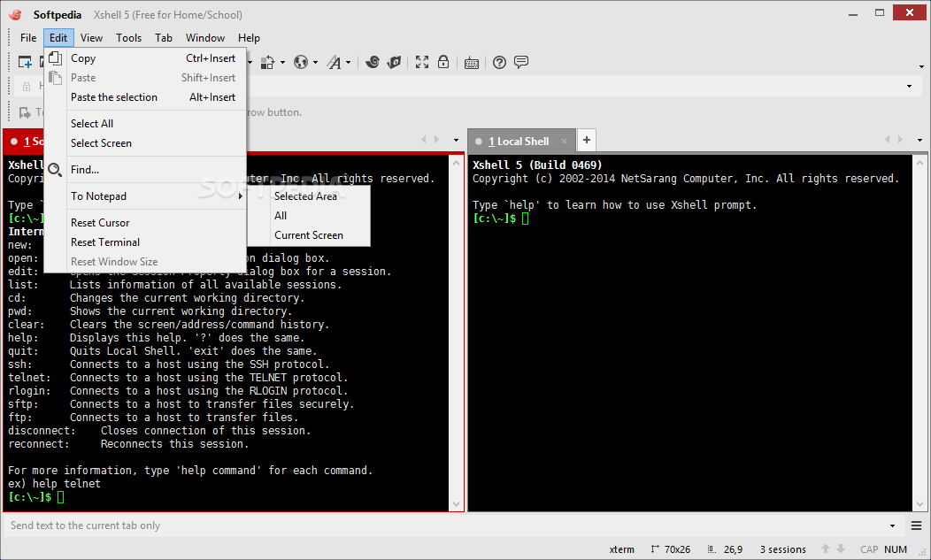931x560 pixels.
Task: Open the keyboard mapping icon
Action: 472,62
